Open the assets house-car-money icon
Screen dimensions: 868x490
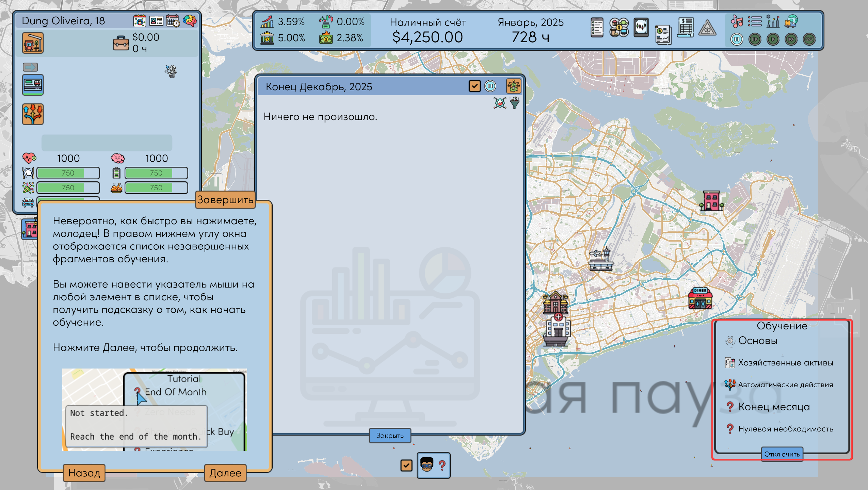(x=619, y=28)
